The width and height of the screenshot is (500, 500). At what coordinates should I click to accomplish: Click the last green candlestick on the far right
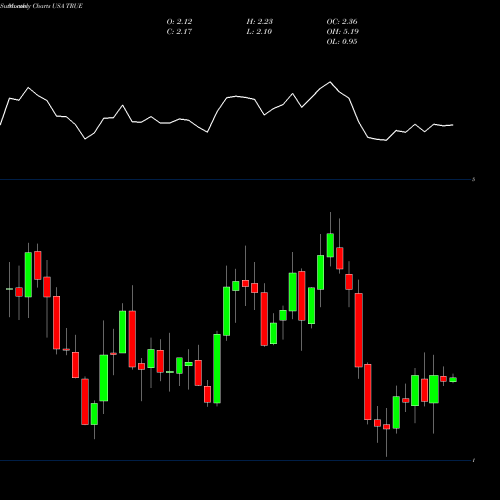[453, 379]
